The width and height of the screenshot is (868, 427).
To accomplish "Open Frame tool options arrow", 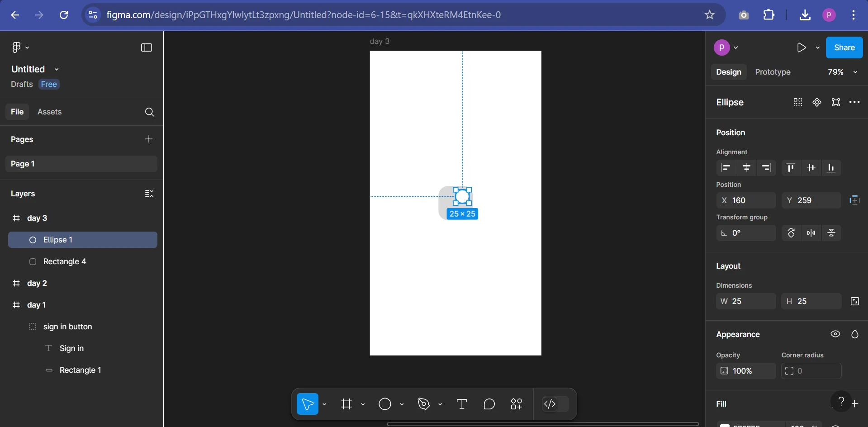I will [x=363, y=404].
